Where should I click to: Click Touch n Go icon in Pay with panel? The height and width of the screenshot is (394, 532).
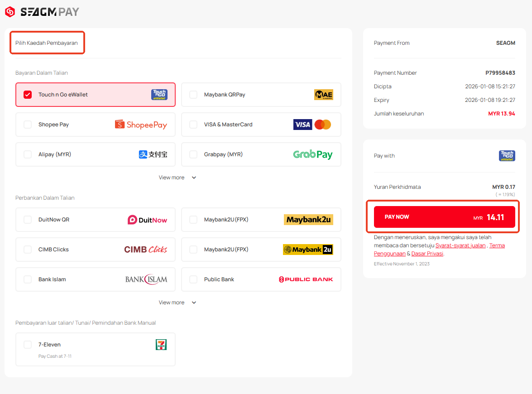[x=507, y=156]
